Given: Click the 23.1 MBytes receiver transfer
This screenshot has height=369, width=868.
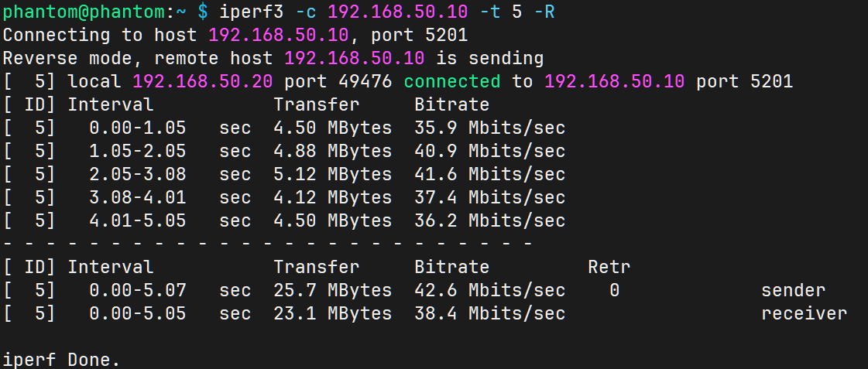Looking at the screenshot, I should tap(332, 313).
